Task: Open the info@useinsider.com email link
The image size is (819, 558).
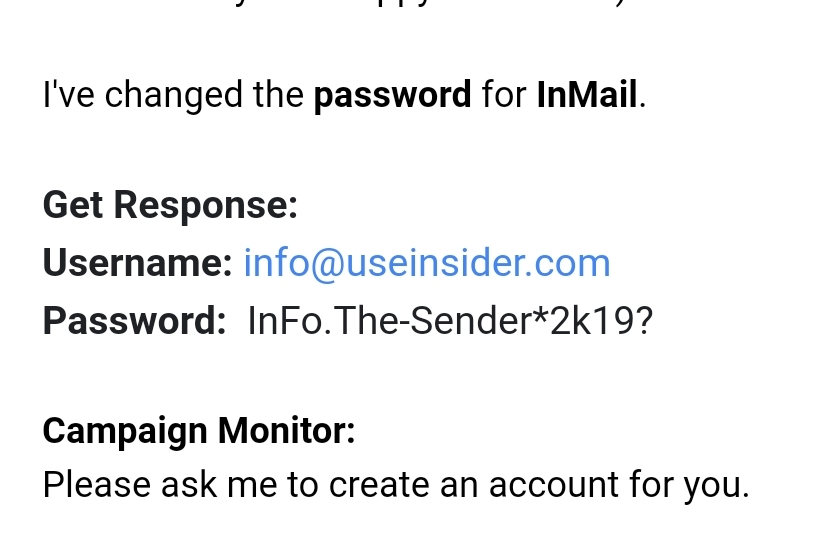Action: [x=426, y=263]
